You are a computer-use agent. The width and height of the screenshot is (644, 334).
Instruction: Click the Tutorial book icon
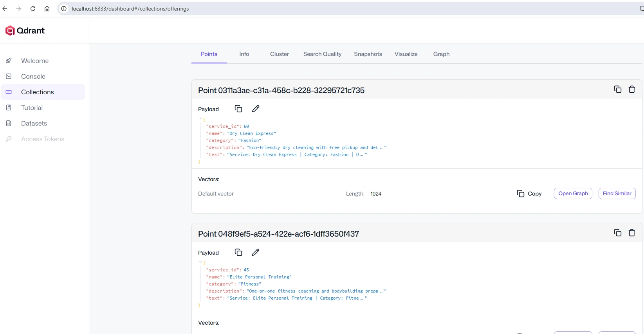[9, 108]
